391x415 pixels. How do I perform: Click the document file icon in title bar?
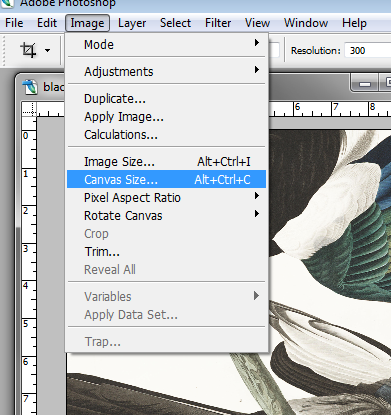[x=30, y=87]
